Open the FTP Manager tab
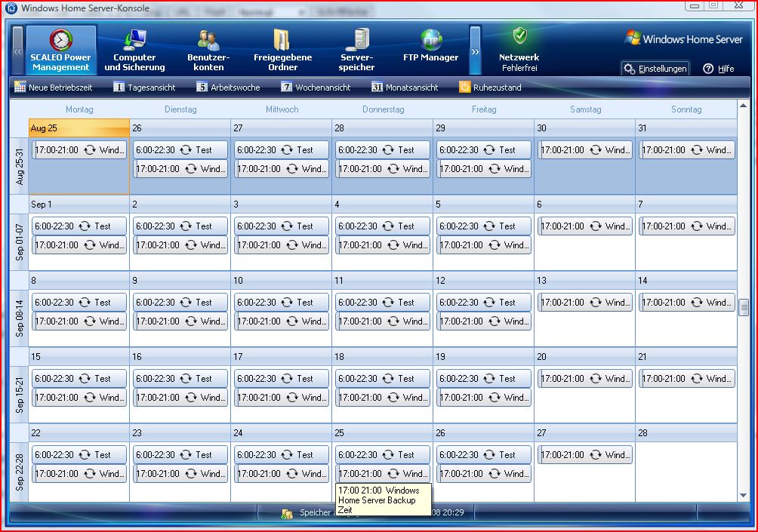758x532 pixels. pos(431,46)
